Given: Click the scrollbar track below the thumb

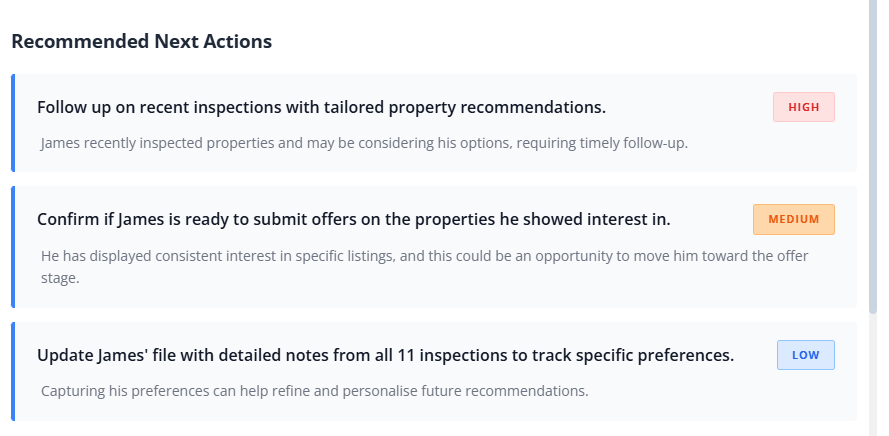Looking at the screenshot, I should 873,380.
